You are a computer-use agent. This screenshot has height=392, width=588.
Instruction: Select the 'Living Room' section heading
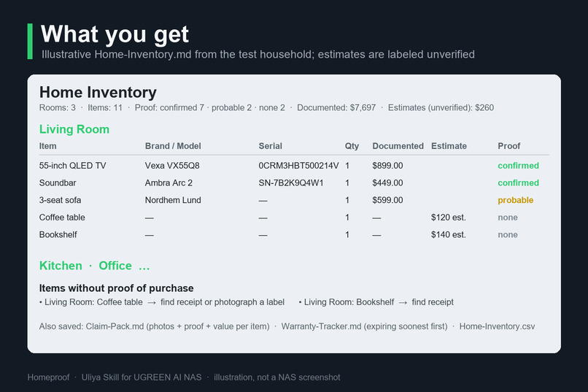tap(74, 129)
